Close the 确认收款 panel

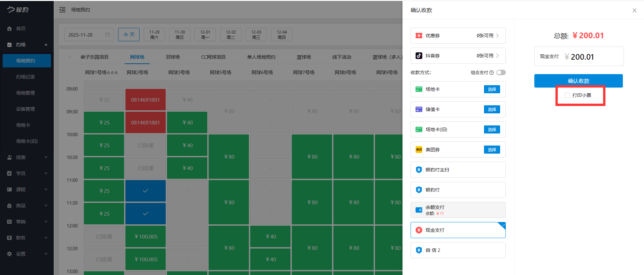634,10
